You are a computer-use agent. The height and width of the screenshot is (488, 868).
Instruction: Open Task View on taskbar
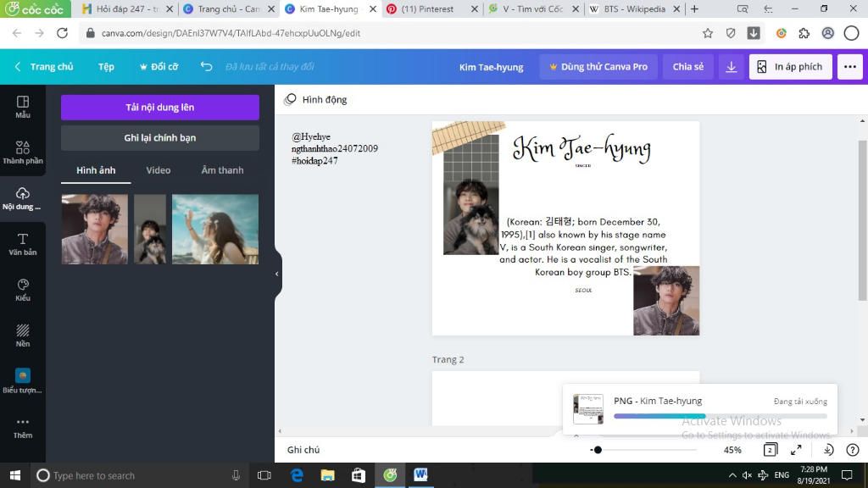(264, 475)
